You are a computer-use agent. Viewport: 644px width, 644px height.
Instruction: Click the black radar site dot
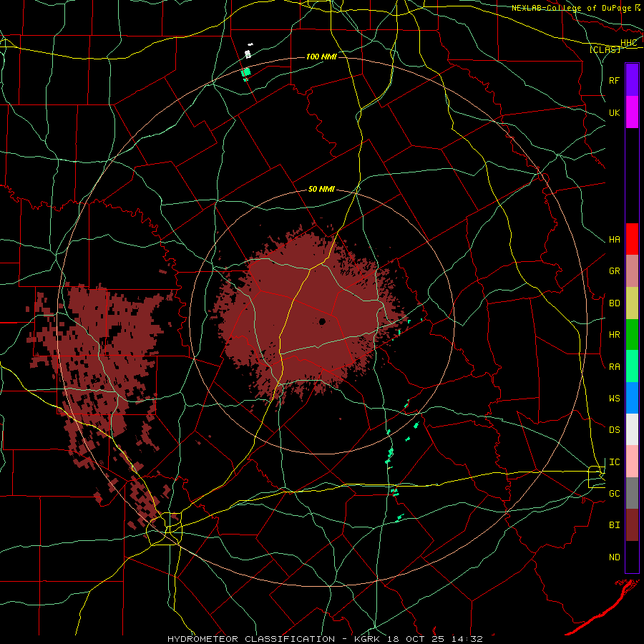click(323, 321)
